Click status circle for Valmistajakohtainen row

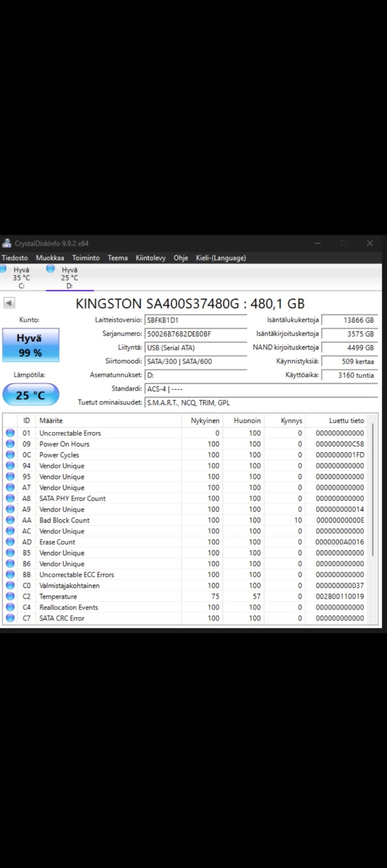click(x=10, y=585)
